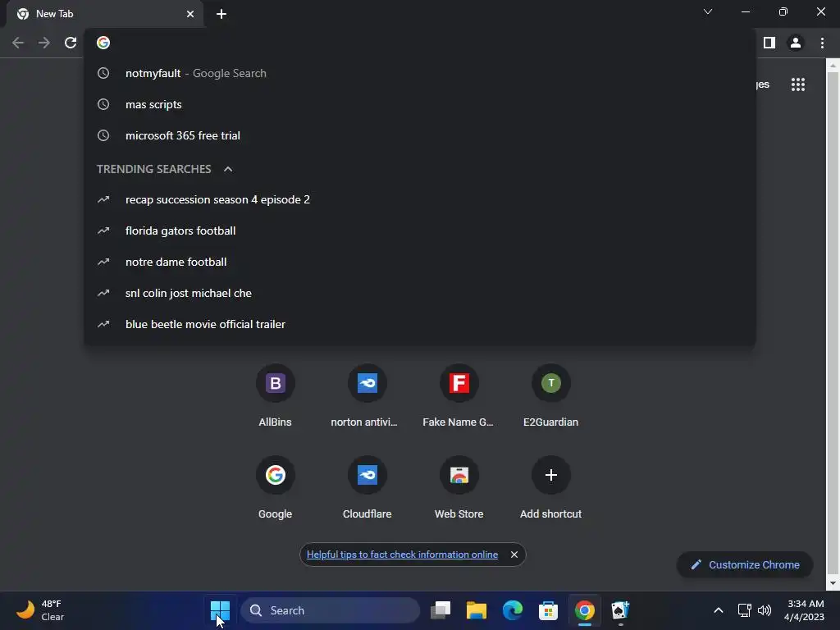Viewport: 840px width, 630px height.
Task: Select microsoft 365 free trial suggestion
Action: click(x=420, y=135)
